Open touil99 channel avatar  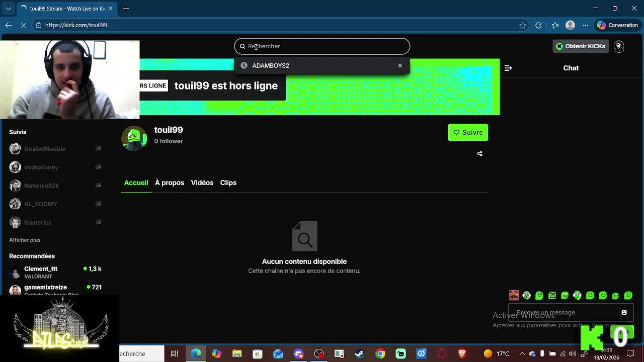click(x=134, y=138)
